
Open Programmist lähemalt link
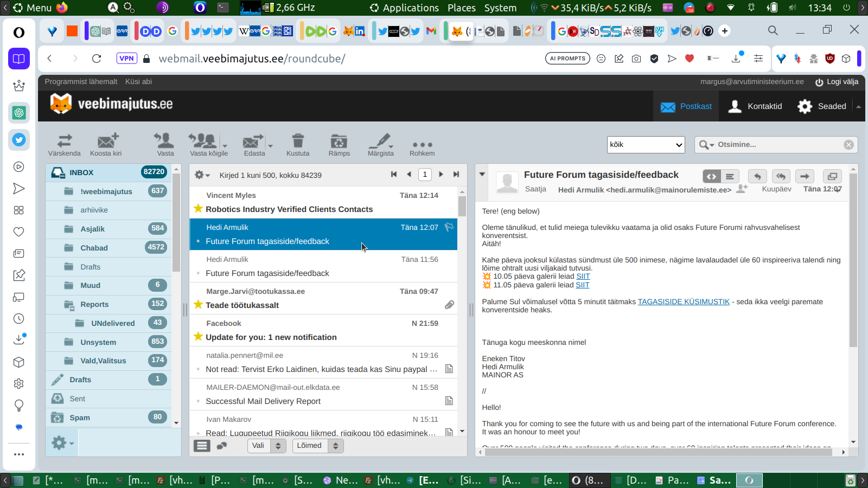click(x=81, y=82)
